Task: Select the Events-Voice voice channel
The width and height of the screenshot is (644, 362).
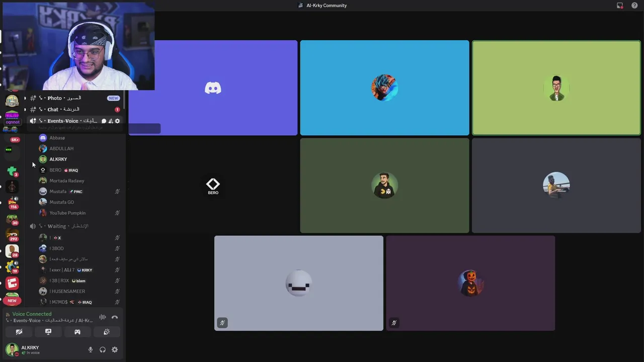Action: pos(74,121)
